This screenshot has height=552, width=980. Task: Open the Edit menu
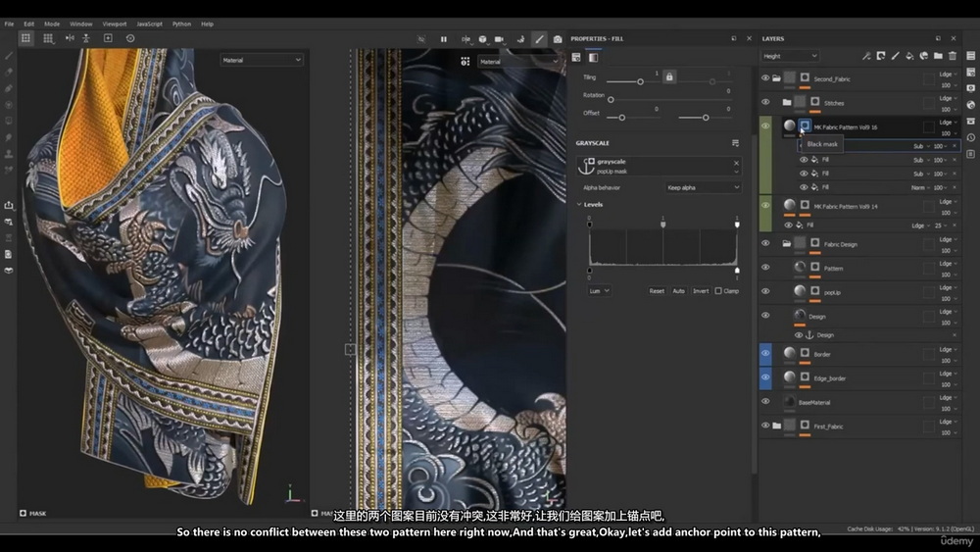click(x=28, y=24)
